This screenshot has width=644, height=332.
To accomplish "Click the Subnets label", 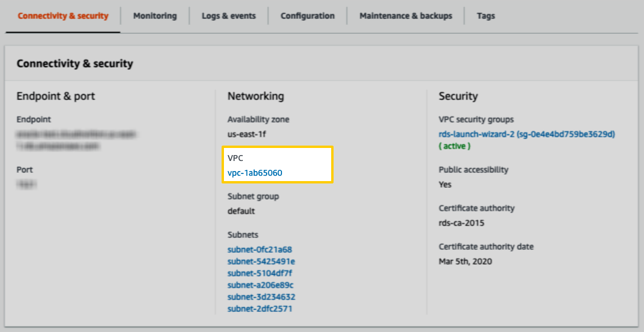I will [x=243, y=235].
